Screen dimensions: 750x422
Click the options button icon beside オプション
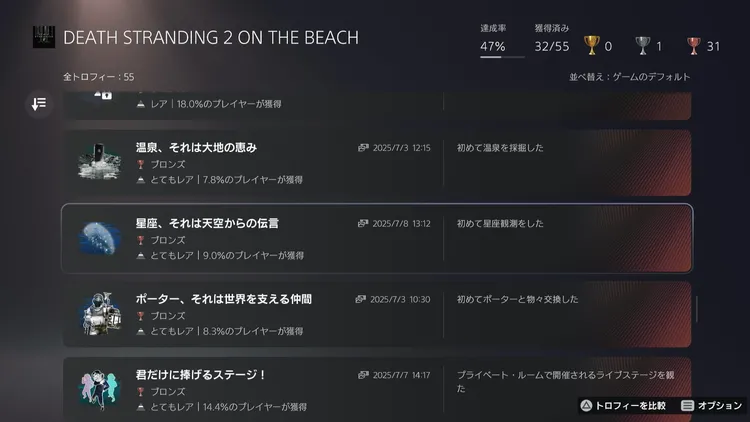tap(687, 405)
